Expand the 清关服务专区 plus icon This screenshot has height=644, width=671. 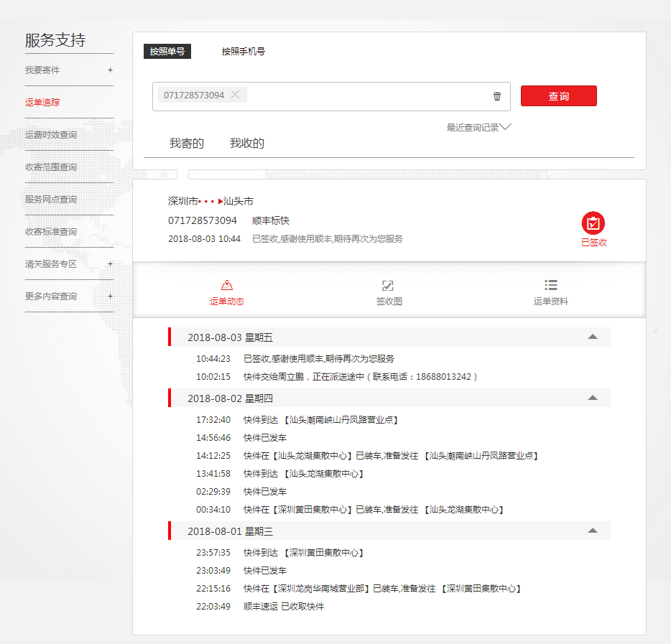[110, 263]
